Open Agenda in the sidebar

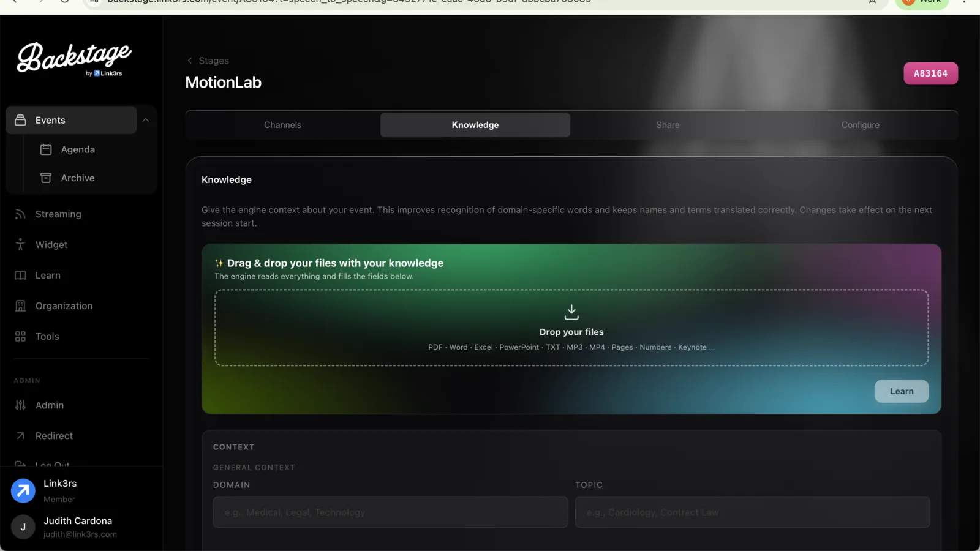pyautogui.click(x=78, y=149)
